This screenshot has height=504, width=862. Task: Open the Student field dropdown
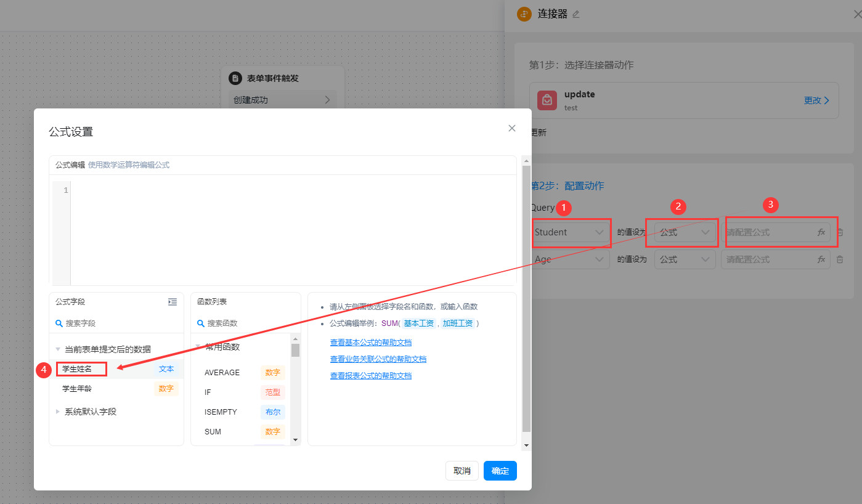point(571,232)
